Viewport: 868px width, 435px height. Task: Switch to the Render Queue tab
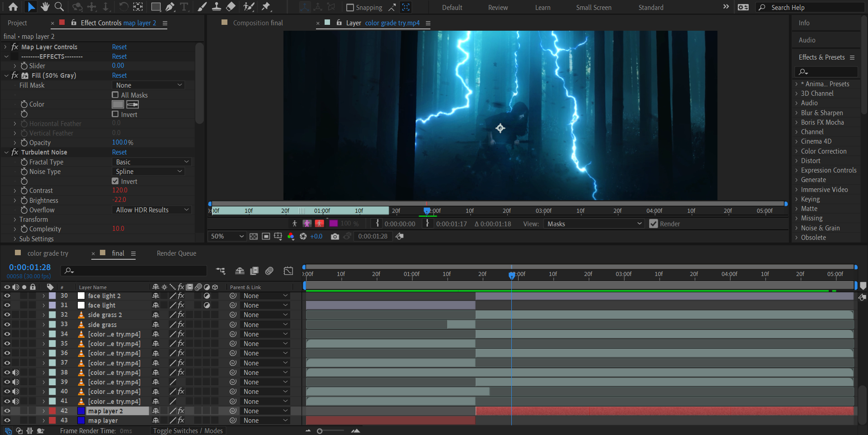coord(176,253)
